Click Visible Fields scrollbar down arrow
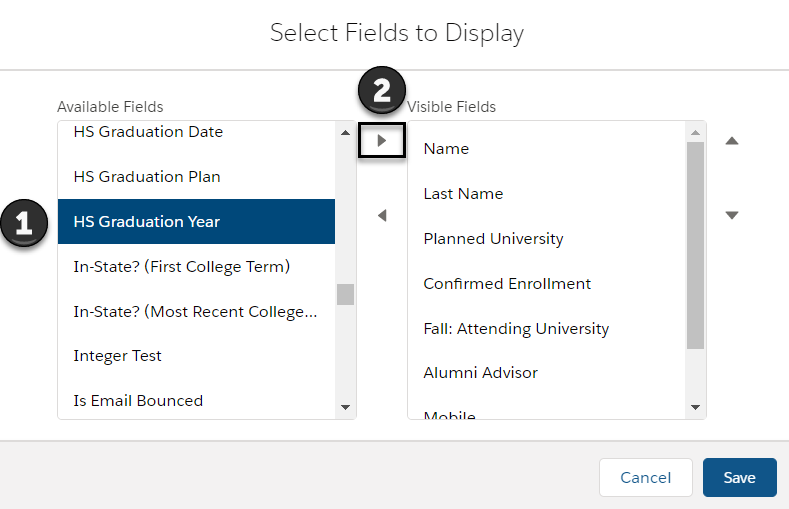Viewport: 789px width, 509px height. 695,407
